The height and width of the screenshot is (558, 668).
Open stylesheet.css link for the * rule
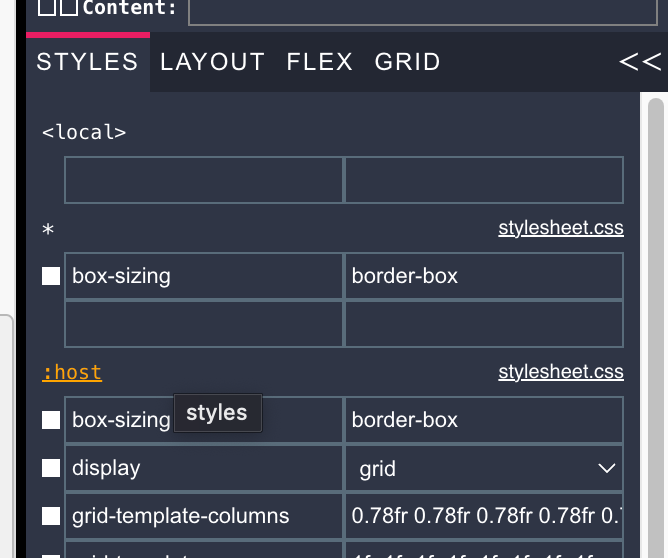coord(561,228)
